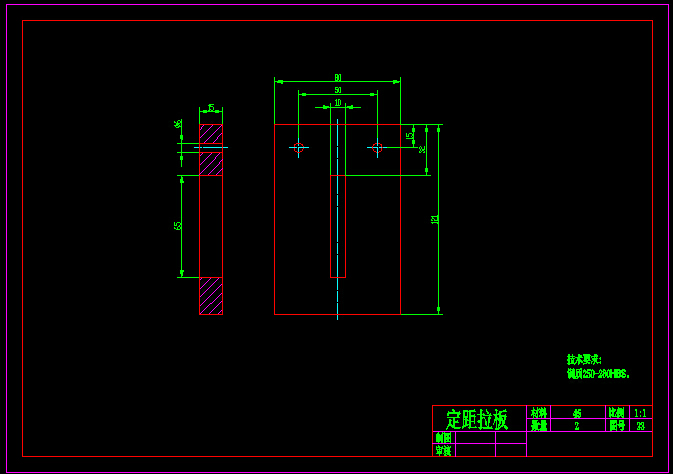Select the left red hole circle
Viewport: 673px width, 474px height.
(x=299, y=148)
